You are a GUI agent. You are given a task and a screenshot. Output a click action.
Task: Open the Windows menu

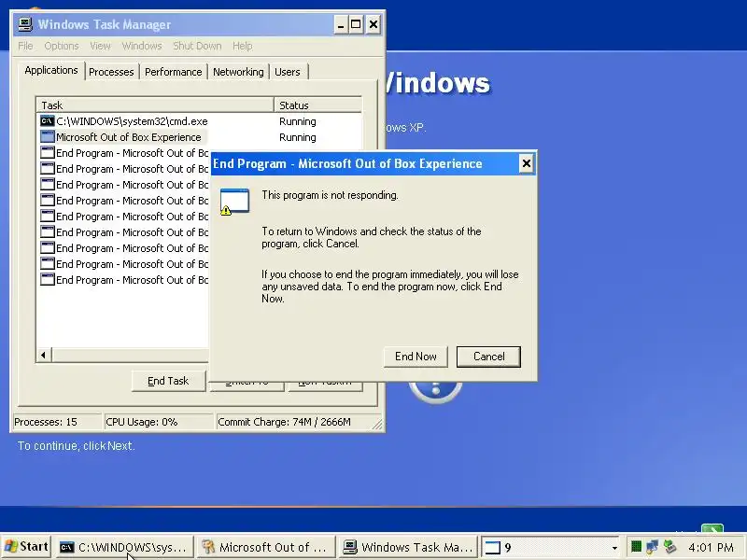[142, 46]
